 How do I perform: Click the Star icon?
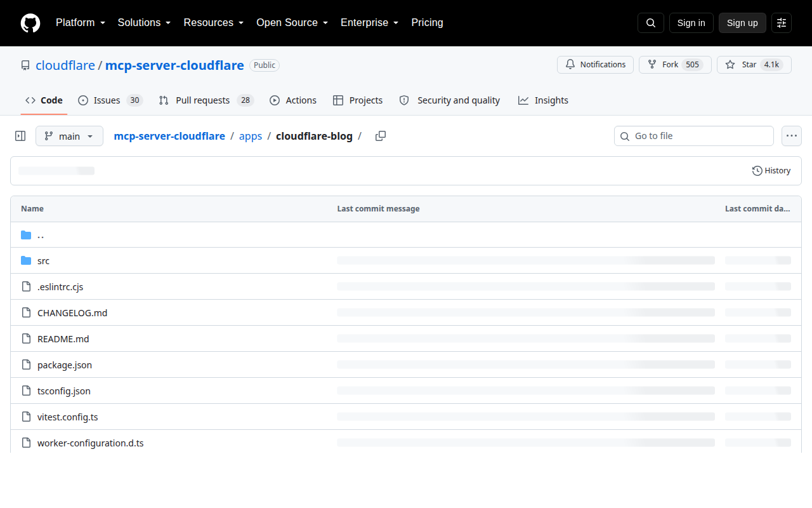click(730, 65)
